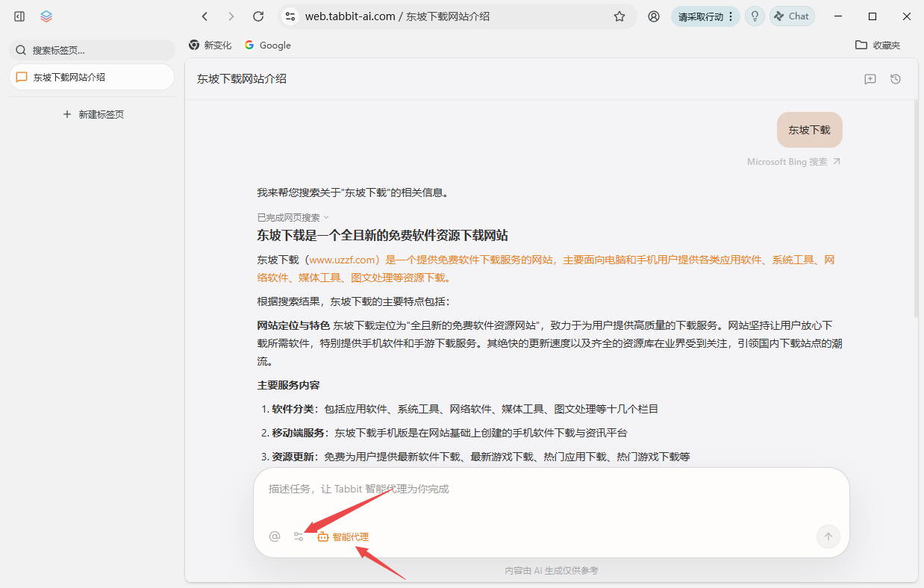Image resolution: width=924 pixels, height=588 pixels.
Task: Start a new chat with plus icon
Action: [870, 79]
